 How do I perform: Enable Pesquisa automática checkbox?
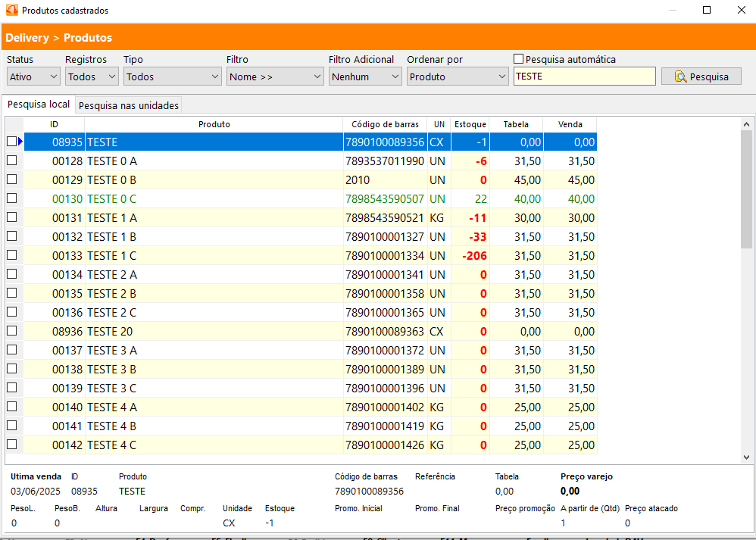pyautogui.click(x=519, y=59)
